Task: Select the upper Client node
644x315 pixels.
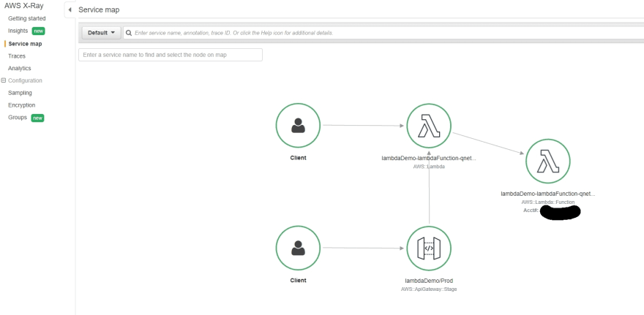Action: click(x=298, y=126)
